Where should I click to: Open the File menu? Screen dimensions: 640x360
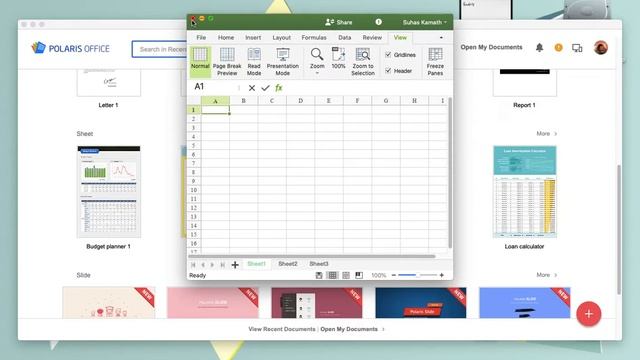click(x=201, y=38)
